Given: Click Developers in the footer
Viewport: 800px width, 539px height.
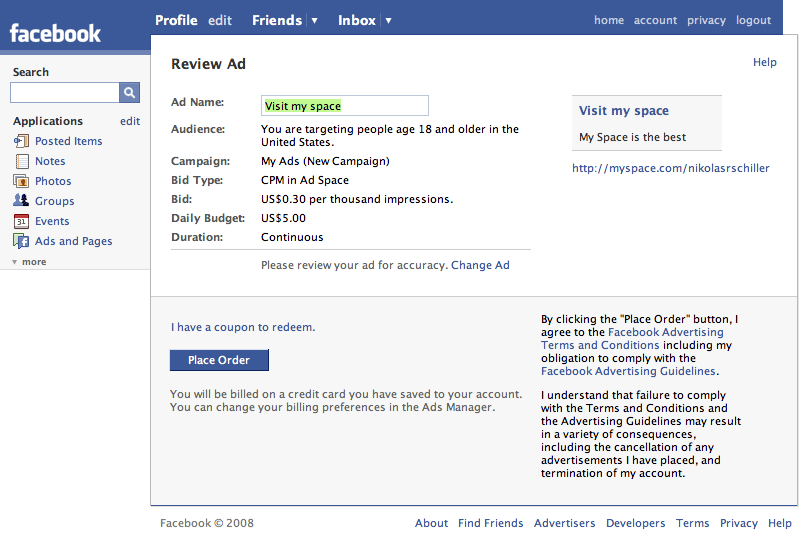Looking at the screenshot, I should (635, 523).
